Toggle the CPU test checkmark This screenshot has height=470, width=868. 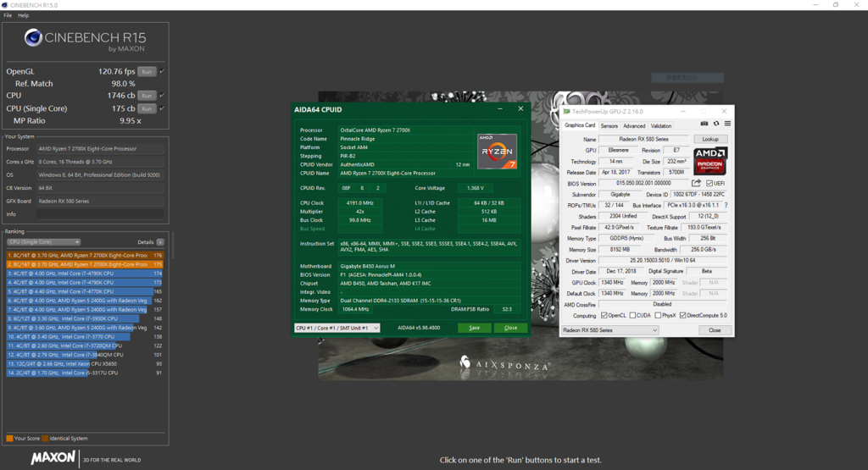click(x=162, y=95)
